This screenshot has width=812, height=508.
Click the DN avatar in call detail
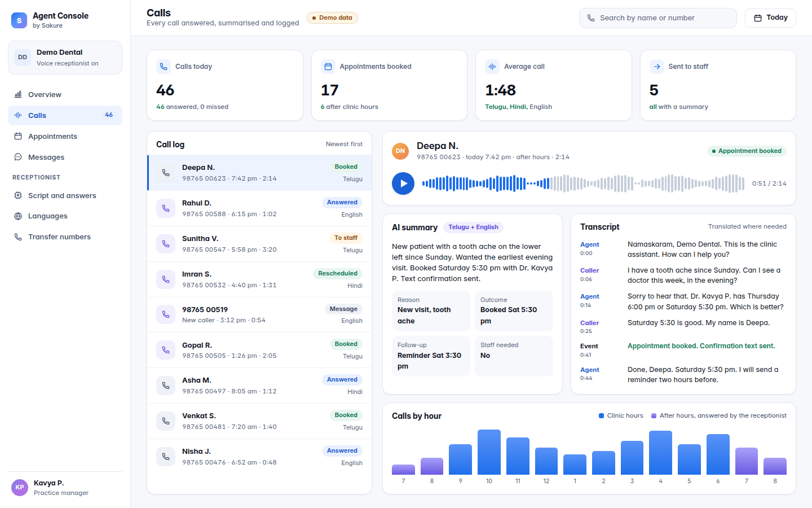pos(400,151)
